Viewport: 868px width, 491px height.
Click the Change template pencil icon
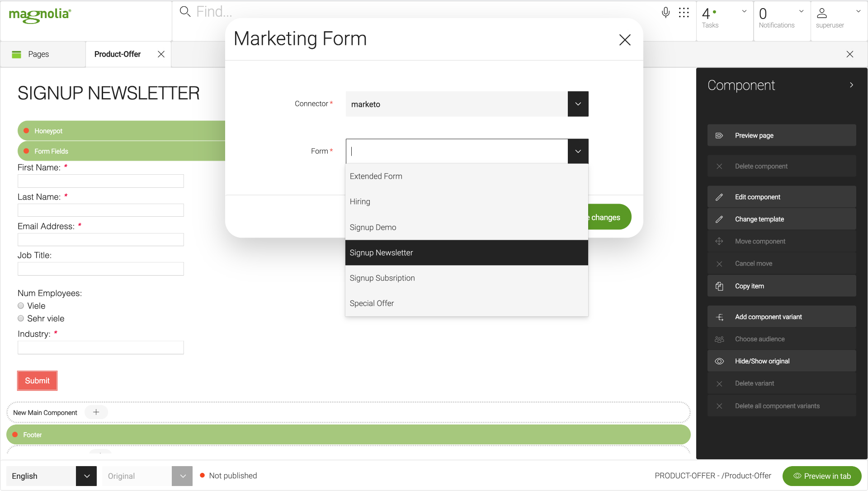[x=719, y=219]
